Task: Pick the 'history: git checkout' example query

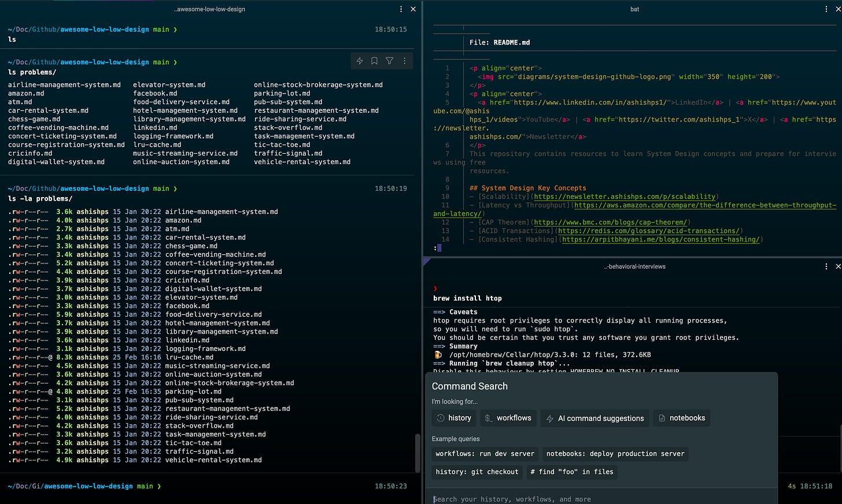Action: [x=477, y=472]
